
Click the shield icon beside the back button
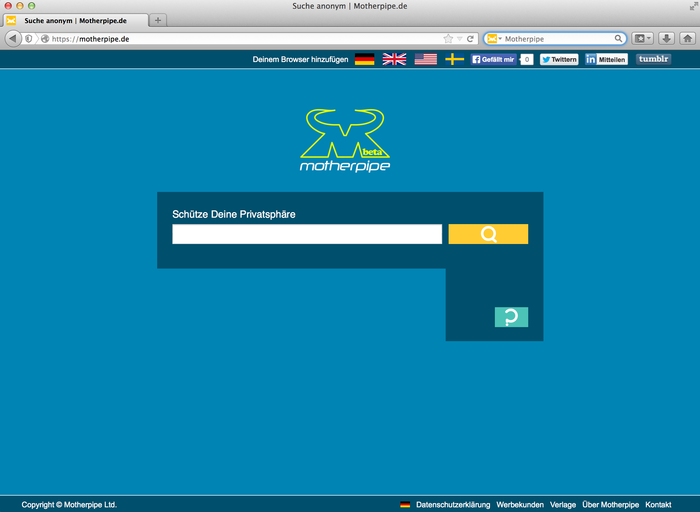coord(29,39)
